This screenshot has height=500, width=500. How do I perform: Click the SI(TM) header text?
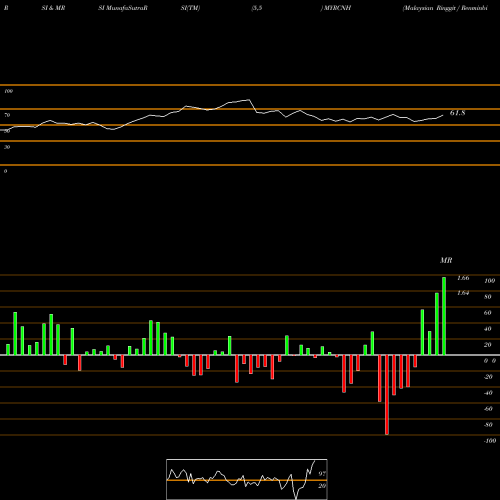click(x=190, y=8)
